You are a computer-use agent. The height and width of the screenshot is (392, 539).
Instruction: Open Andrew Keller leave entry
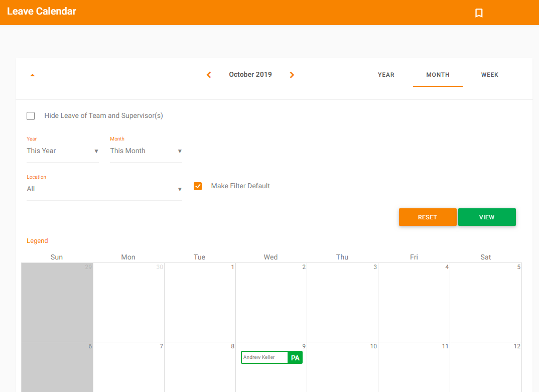(x=264, y=357)
